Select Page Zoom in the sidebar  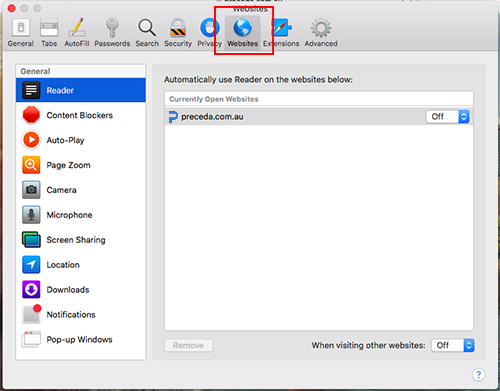(81, 165)
